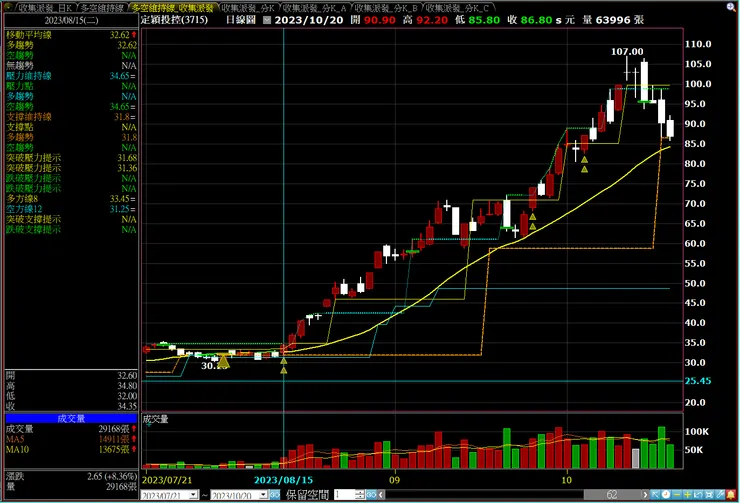Click the 日線圖 chart type label

(241, 20)
